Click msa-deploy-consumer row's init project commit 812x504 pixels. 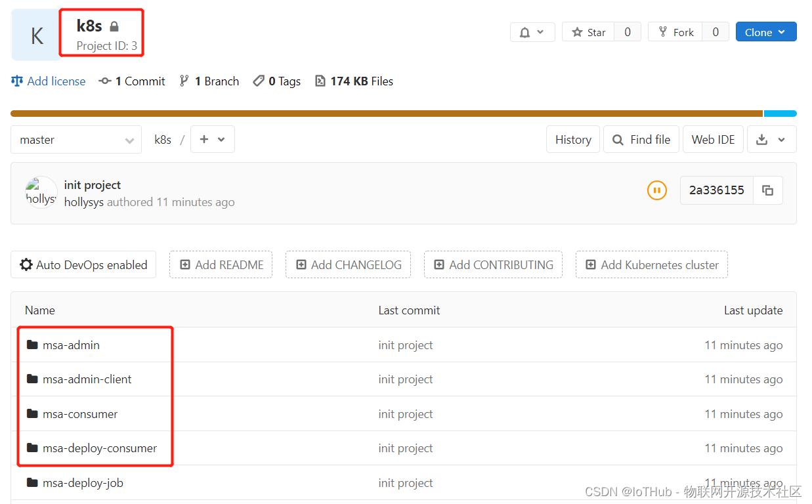(x=406, y=448)
